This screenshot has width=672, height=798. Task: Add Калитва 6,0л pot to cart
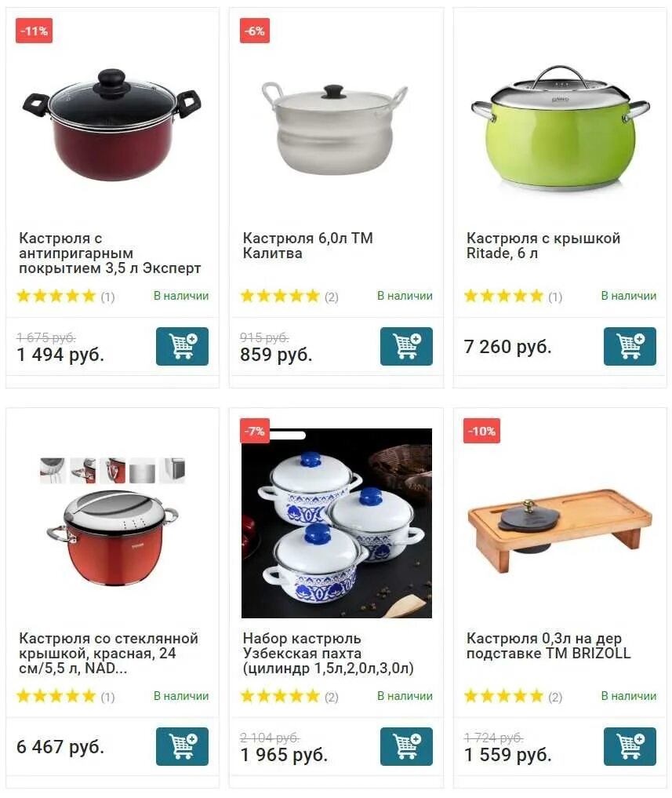coord(406,346)
